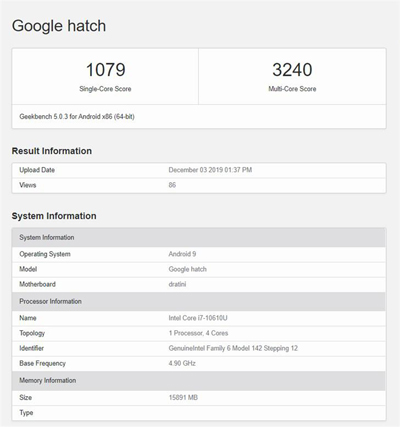
Task: Click the Views label
Action: pyautogui.click(x=28, y=185)
